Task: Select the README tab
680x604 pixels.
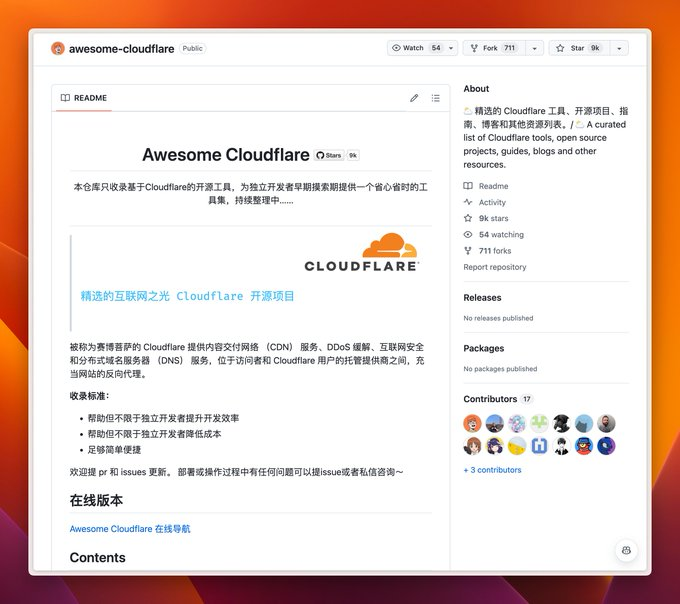Action: 84,98
